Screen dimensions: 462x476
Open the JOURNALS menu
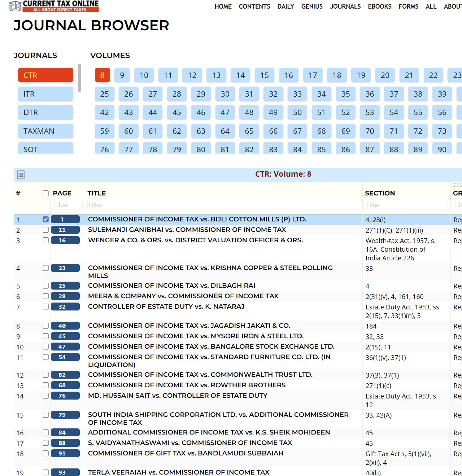coord(345,6)
